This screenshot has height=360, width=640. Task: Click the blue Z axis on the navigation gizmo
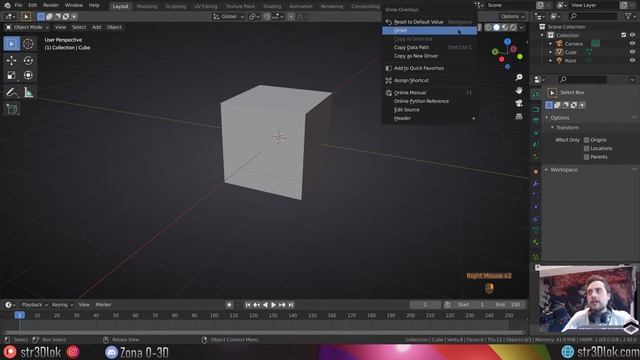click(x=507, y=42)
